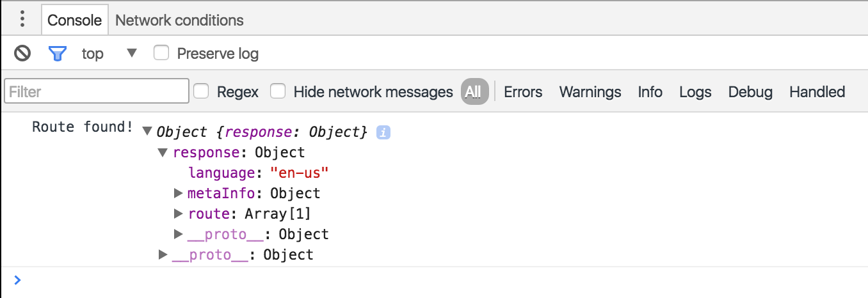Expand the inner __proto__ under response

pos(179,235)
